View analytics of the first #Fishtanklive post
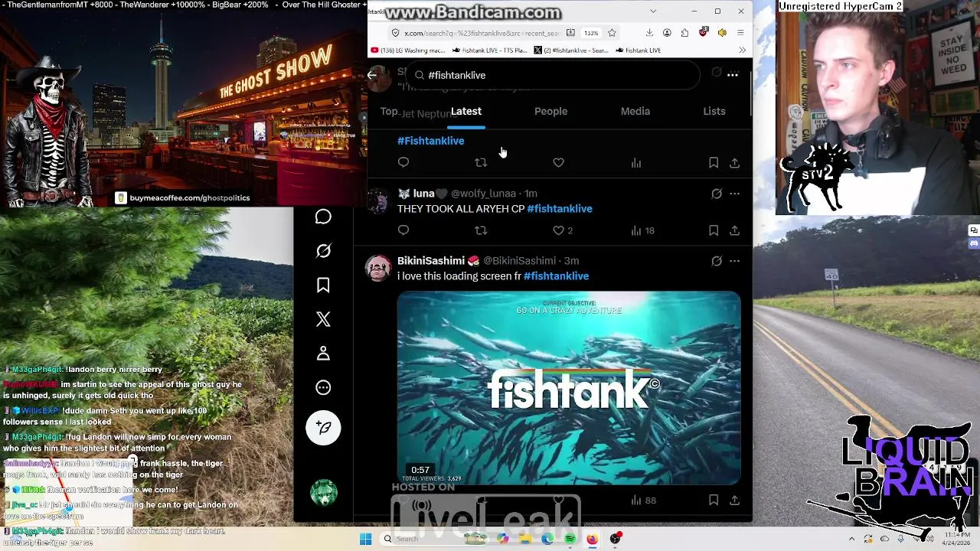This screenshot has width=980, height=551. point(636,162)
